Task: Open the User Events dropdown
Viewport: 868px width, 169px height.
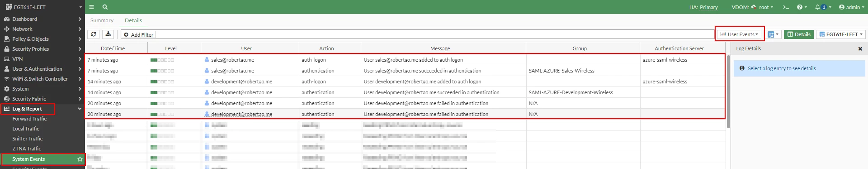Action: (x=740, y=34)
